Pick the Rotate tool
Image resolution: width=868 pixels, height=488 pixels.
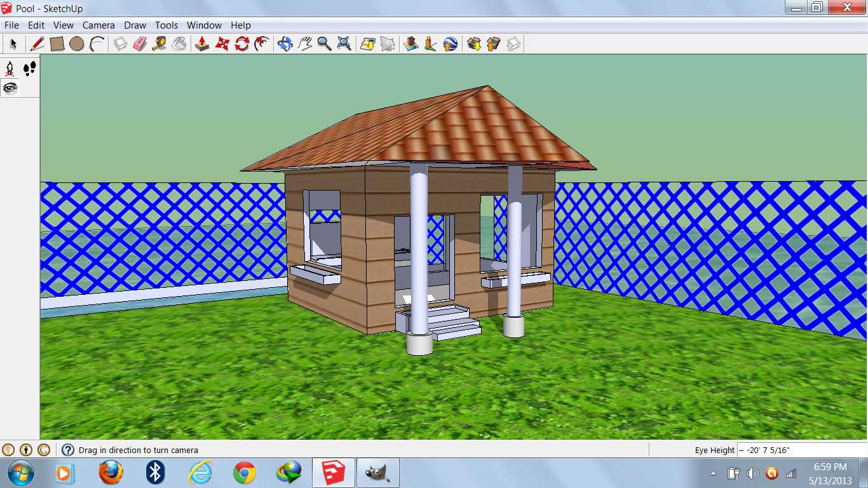tap(241, 44)
